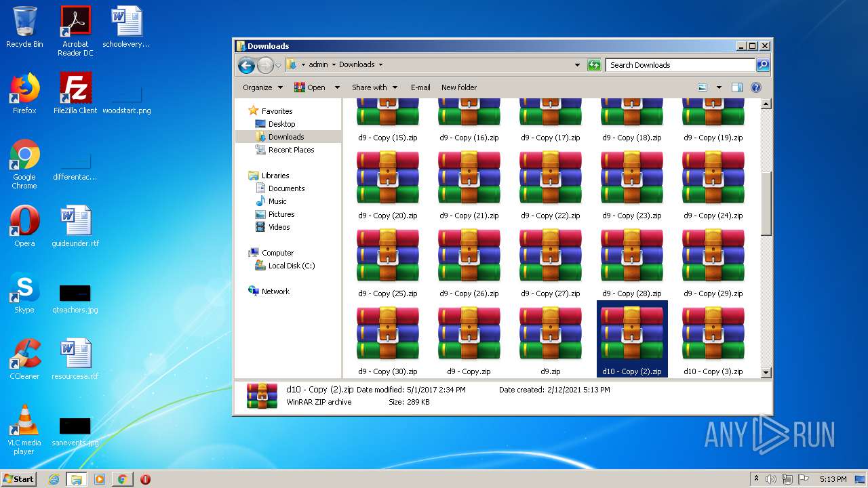Open Documents library
The image size is (868, 488).
click(x=286, y=188)
